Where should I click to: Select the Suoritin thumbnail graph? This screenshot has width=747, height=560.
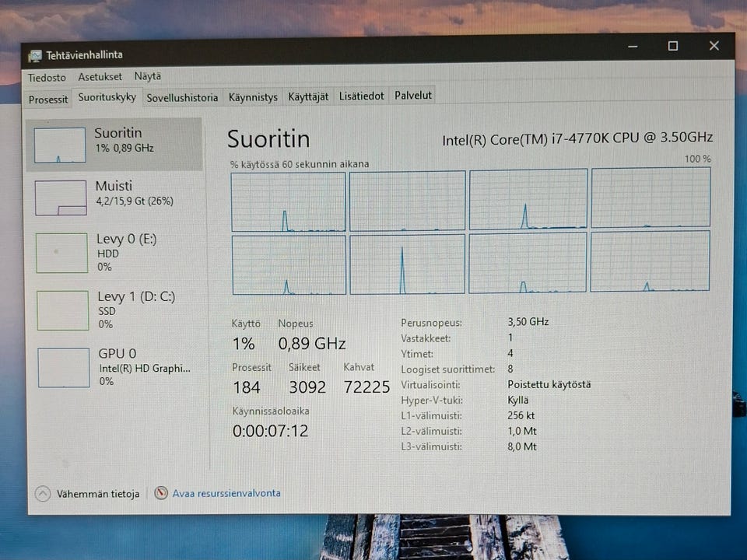(x=60, y=145)
